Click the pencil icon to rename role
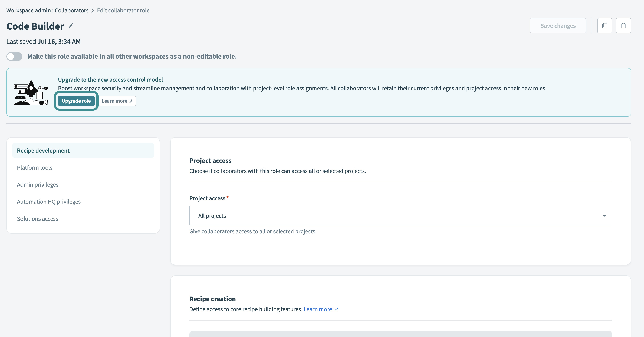 point(71,26)
